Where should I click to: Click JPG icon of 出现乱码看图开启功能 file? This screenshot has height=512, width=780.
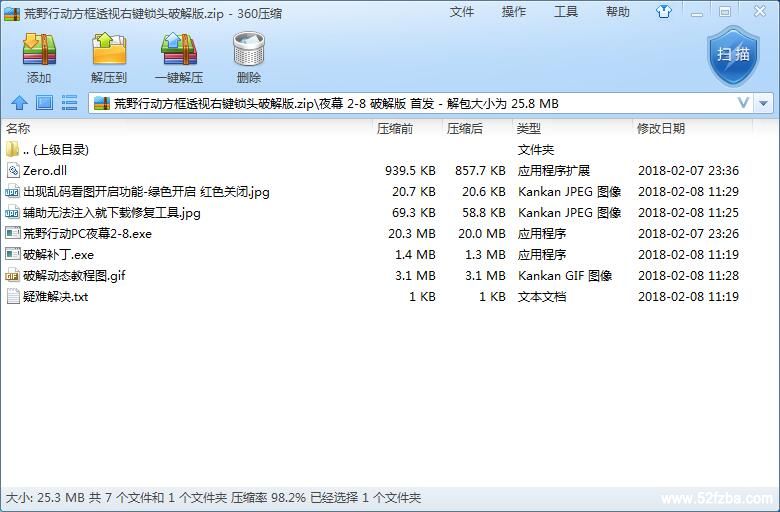pos(12,192)
